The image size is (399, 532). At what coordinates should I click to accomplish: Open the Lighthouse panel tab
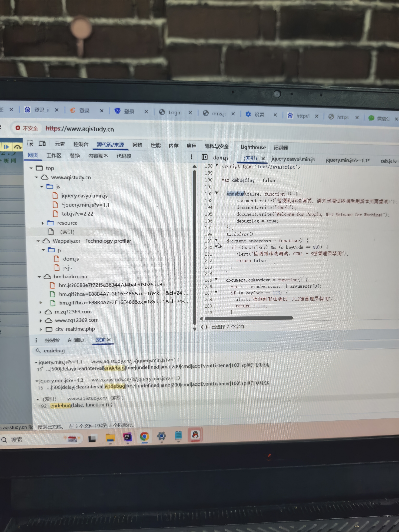click(x=253, y=147)
